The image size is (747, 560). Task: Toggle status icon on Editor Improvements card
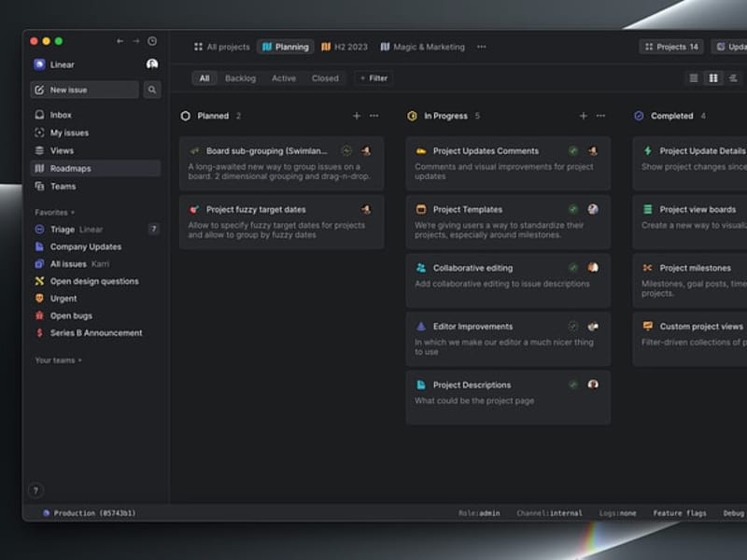(x=573, y=327)
